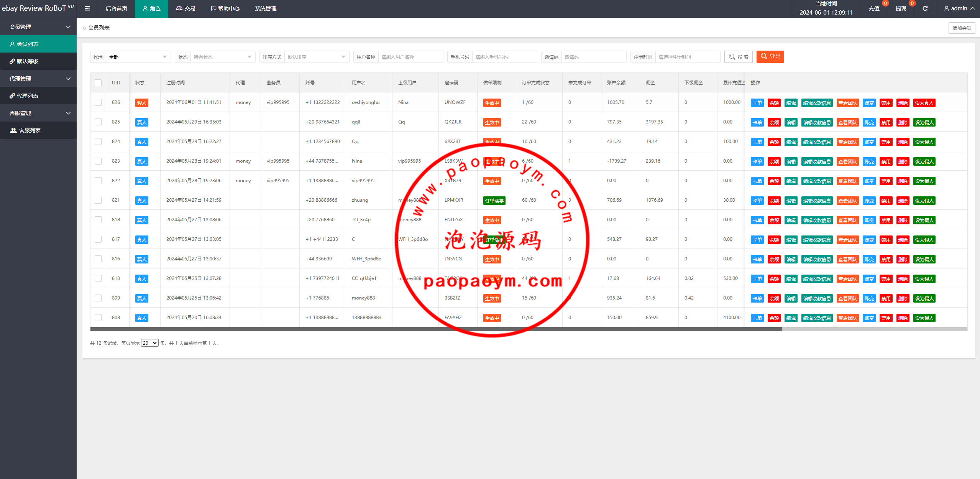This screenshot has height=479, width=980.
Task: Click the 假人 status tag for UID 826
Action: pyautogui.click(x=142, y=103)
